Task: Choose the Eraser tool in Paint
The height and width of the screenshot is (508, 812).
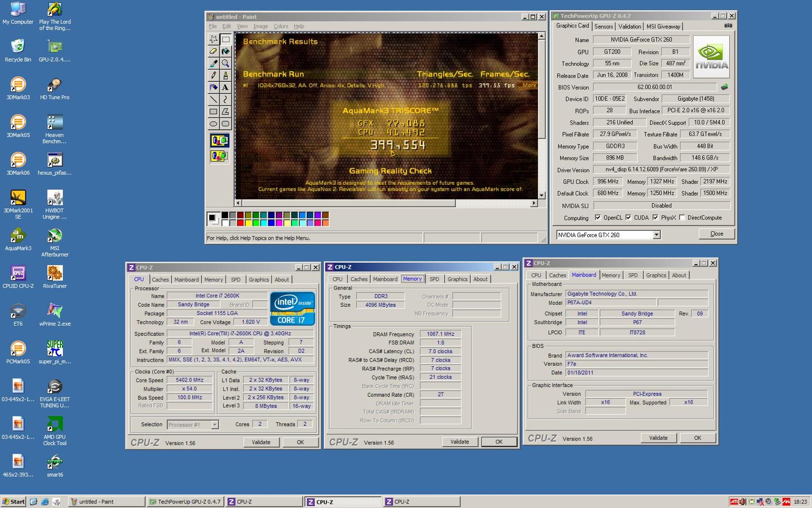Action: pos(213,51)
